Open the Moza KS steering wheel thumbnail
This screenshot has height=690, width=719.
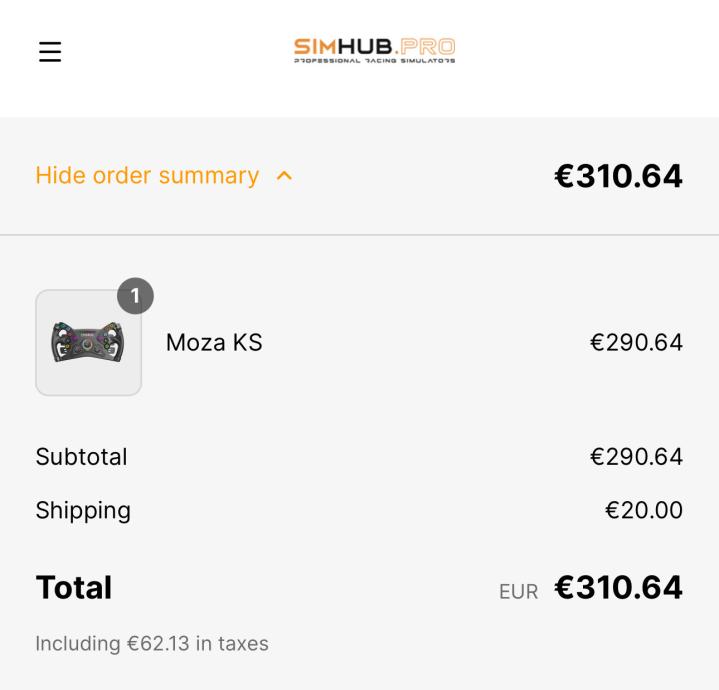click(88, 343)
